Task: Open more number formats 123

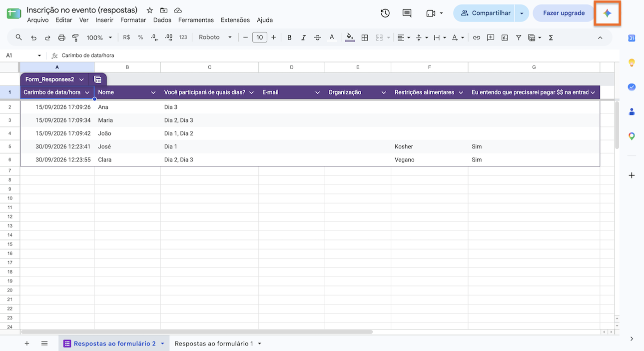Action: (183, 37)
